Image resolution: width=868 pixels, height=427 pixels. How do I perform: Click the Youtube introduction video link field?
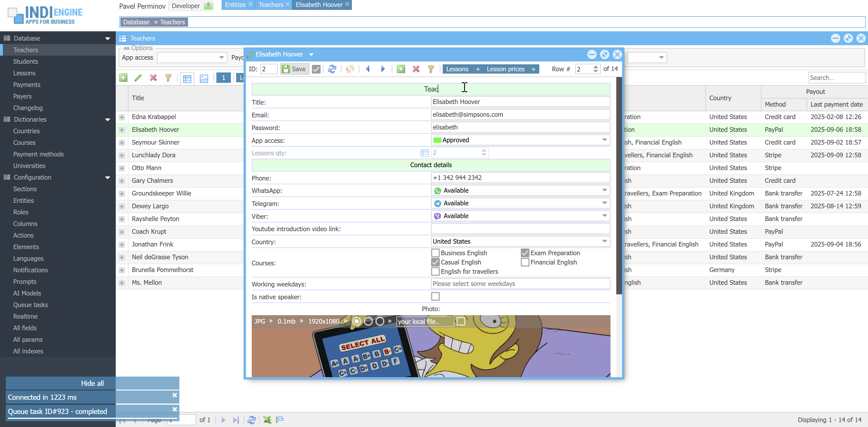click(x=520, y=229)
